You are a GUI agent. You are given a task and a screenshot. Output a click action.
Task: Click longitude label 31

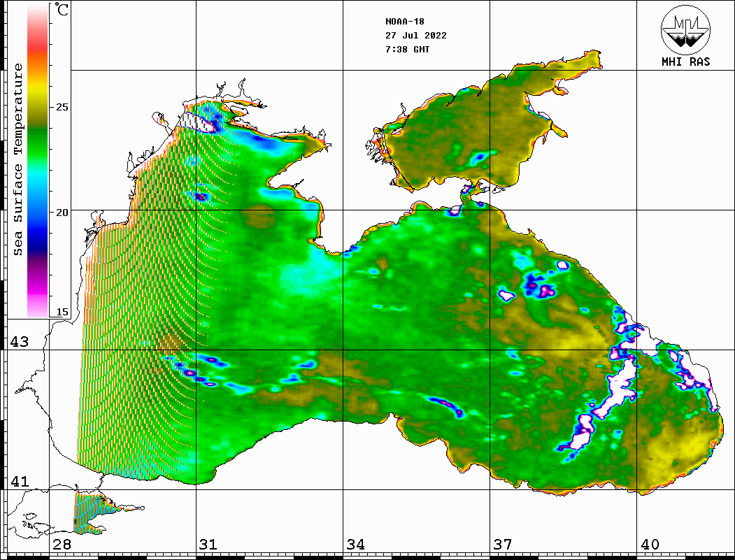(x=208, y=544)
